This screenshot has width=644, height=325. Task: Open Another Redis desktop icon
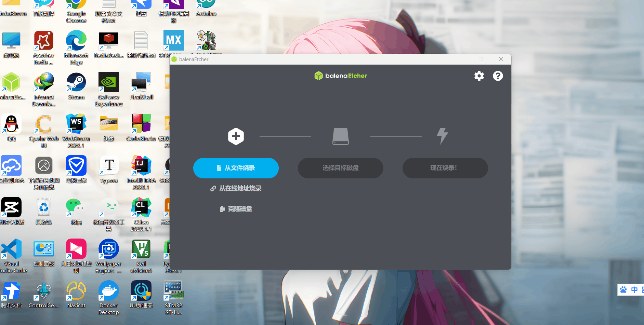pos(44,48)
